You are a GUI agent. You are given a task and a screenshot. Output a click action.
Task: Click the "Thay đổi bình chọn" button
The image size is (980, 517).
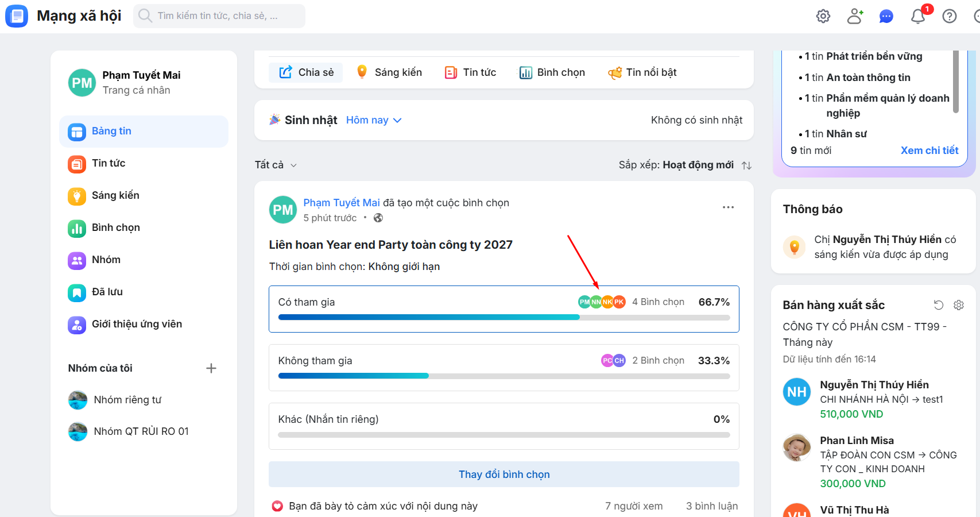click(503, 474)
